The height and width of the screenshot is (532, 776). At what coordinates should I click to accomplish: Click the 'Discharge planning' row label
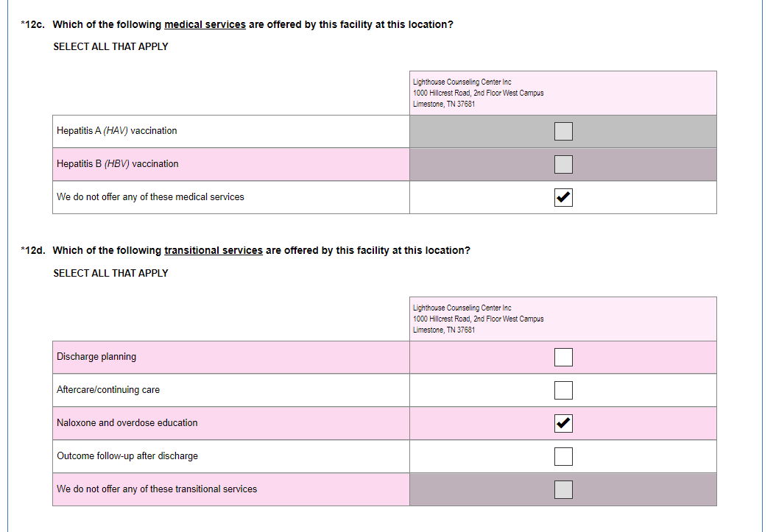click(x=96, y=357)
